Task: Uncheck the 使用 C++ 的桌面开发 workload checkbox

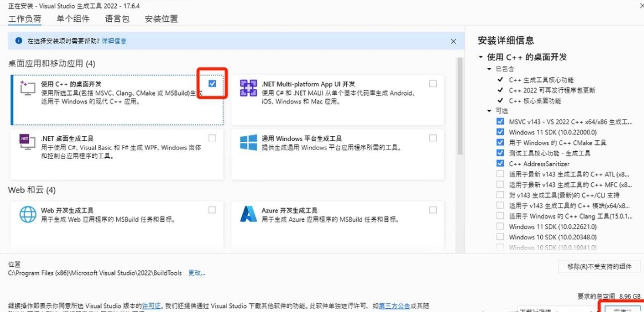Action: tap(213, 83)
